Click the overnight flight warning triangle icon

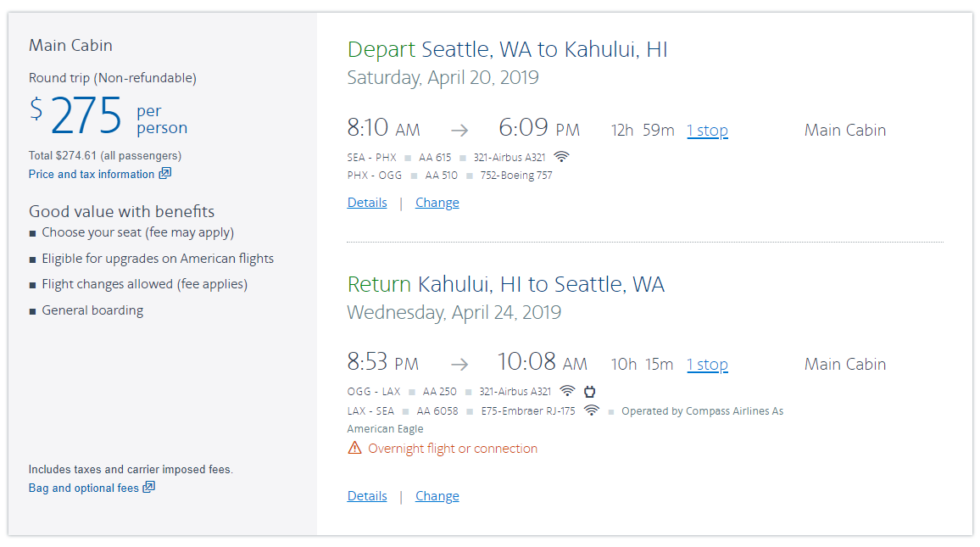[354, 449]
